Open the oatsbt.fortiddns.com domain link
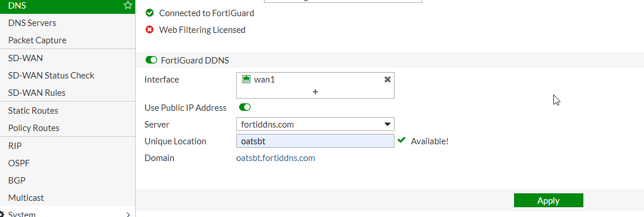The width and height of the screenshot is (644, 217). pyautogui.click(x=276, y=158)
